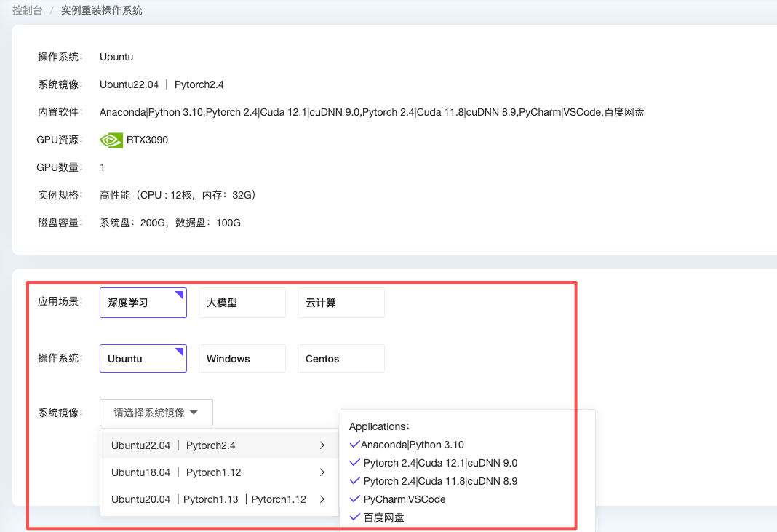
Task: Click the checkmark beside PyCharm|VSCode
Action: [x=355, y=499]
